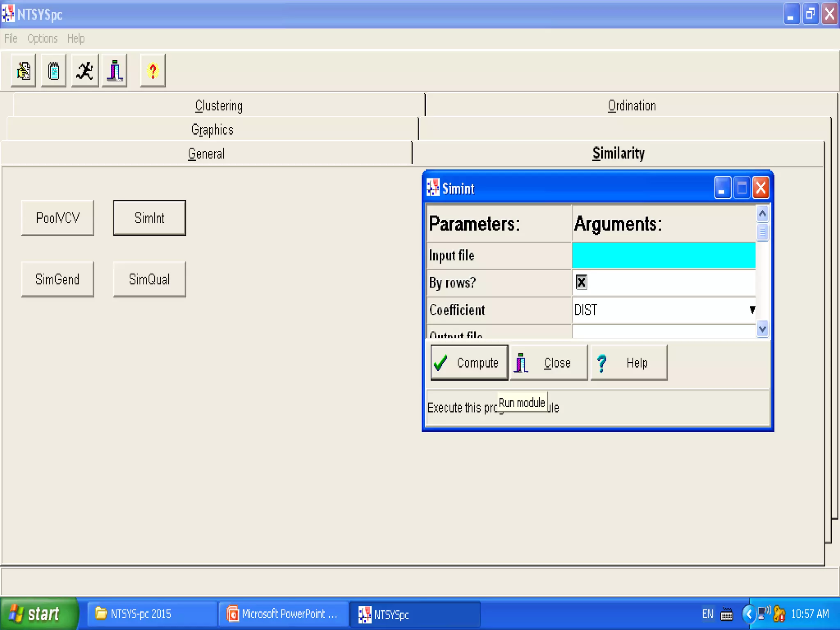840x630 pixels.
Task: Click the exit door toolbar icon
Action: 114,71
